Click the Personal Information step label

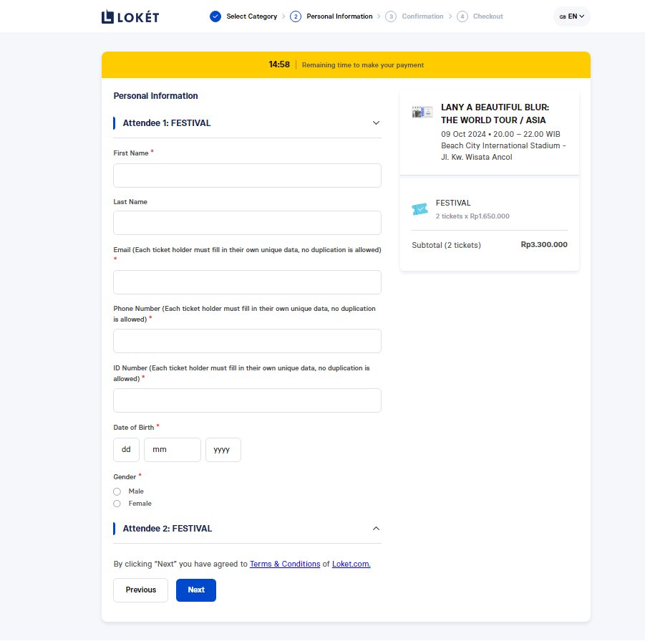[x=339, y=16]
